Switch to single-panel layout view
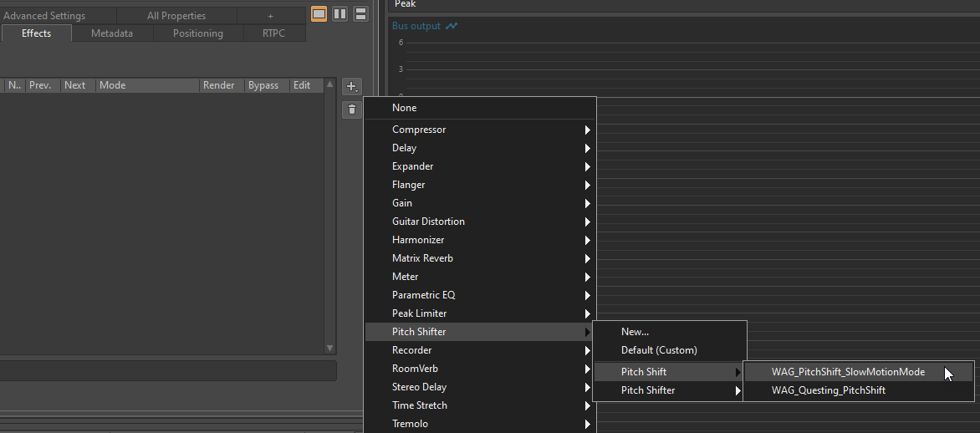 pyautogui.click(x=319, y=14)
